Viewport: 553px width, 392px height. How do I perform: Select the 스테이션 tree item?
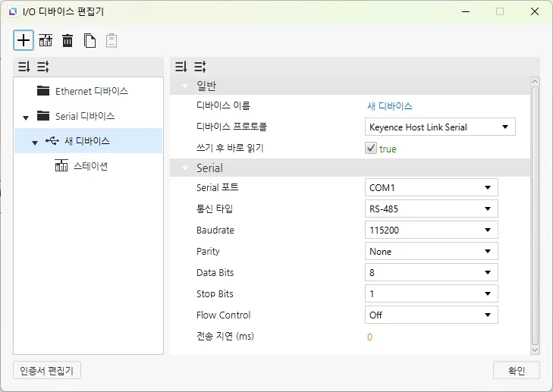(90, 166)
